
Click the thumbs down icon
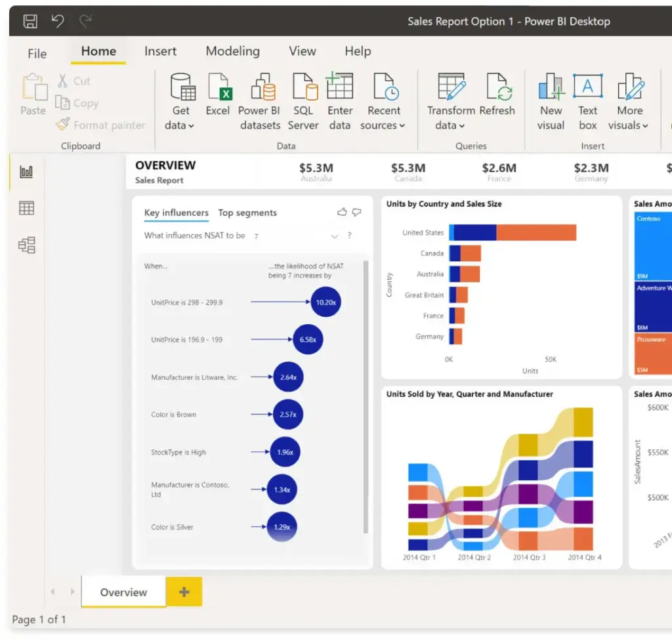(x=356, y=212)
